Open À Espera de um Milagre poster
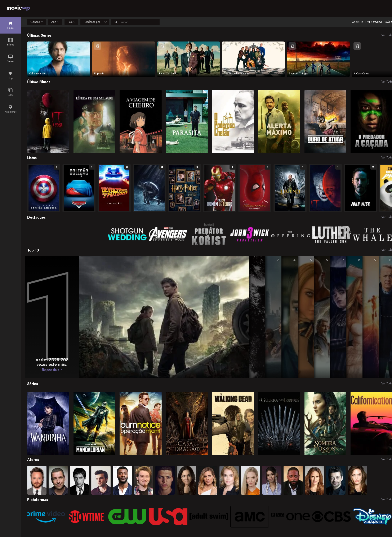This screenshot has width=392, height=537. tap(94, 122)
